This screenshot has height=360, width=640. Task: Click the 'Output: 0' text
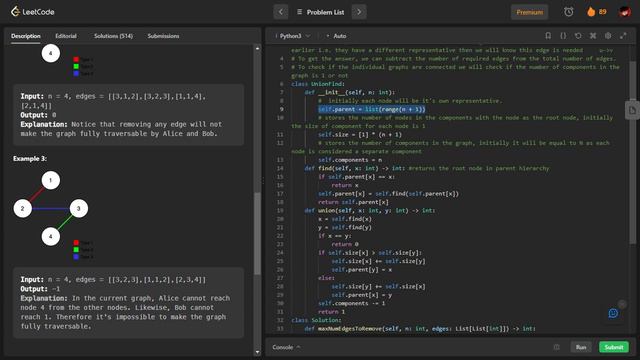38,115
